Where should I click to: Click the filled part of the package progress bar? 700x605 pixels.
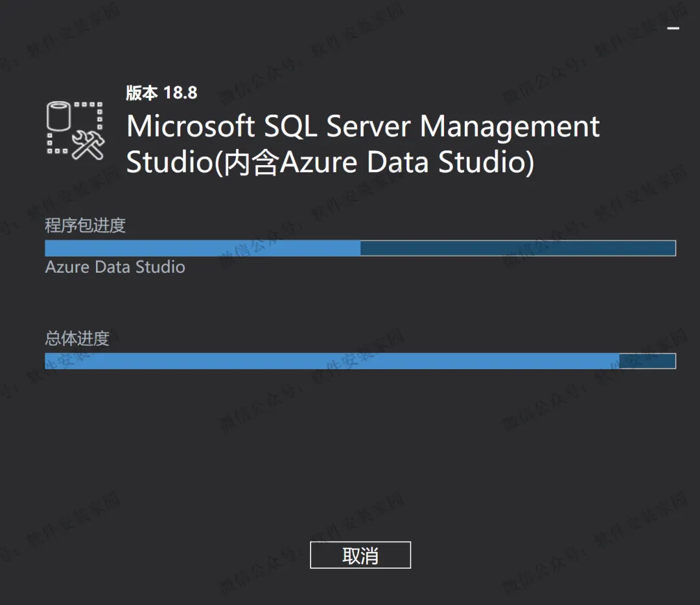(202, 248)
